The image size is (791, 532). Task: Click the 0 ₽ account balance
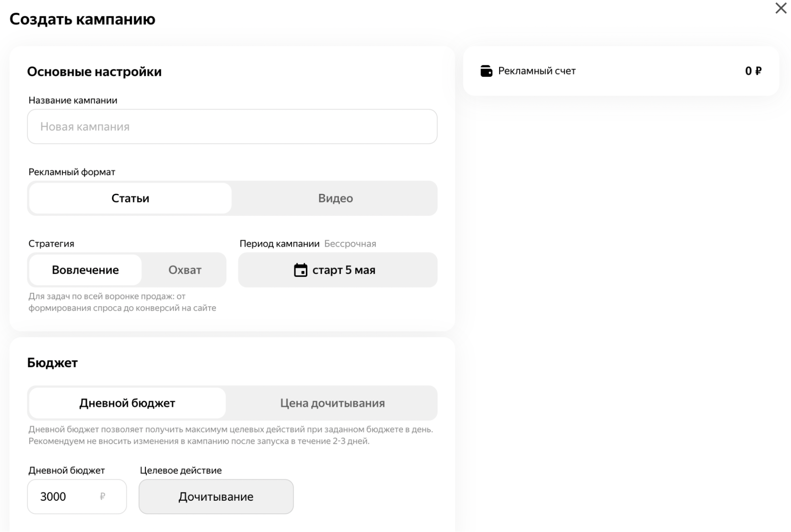(x=753, y=71)
